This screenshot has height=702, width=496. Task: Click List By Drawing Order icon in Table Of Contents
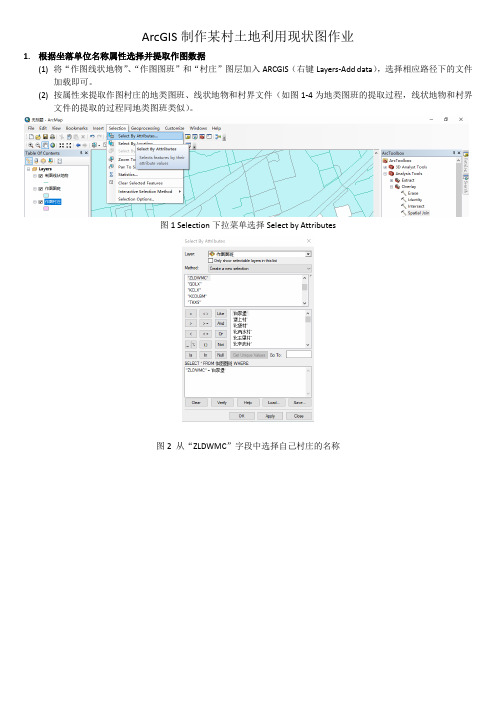click(x=29, y=161)
